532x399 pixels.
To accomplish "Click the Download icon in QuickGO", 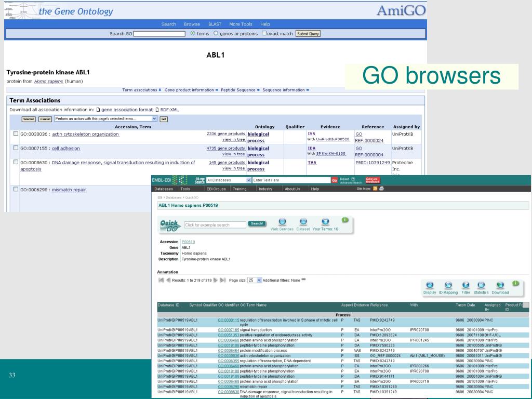I will click(x=500, y=285).
